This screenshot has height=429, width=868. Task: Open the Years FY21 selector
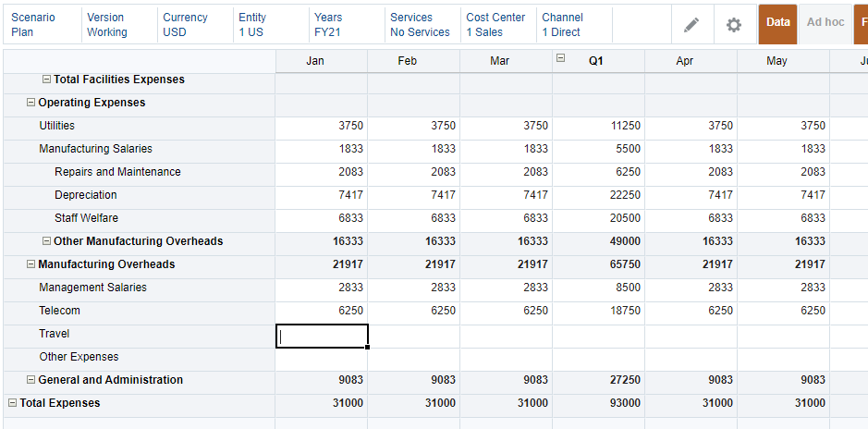[x=347, y=25]
